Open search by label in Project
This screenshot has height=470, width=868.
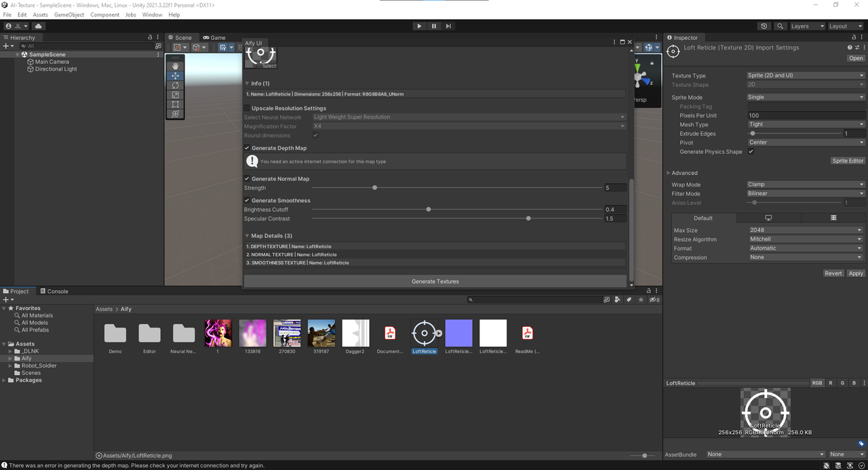click(x=629, y=299)
